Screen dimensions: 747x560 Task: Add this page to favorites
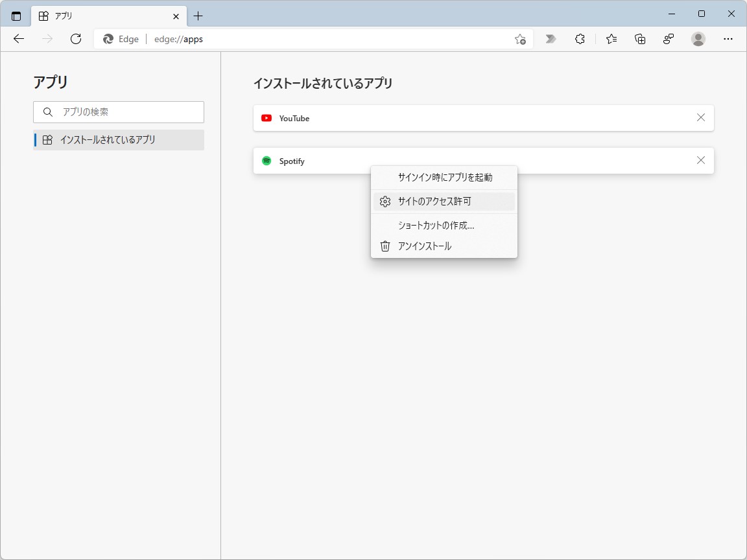click(x=520, y=39)
